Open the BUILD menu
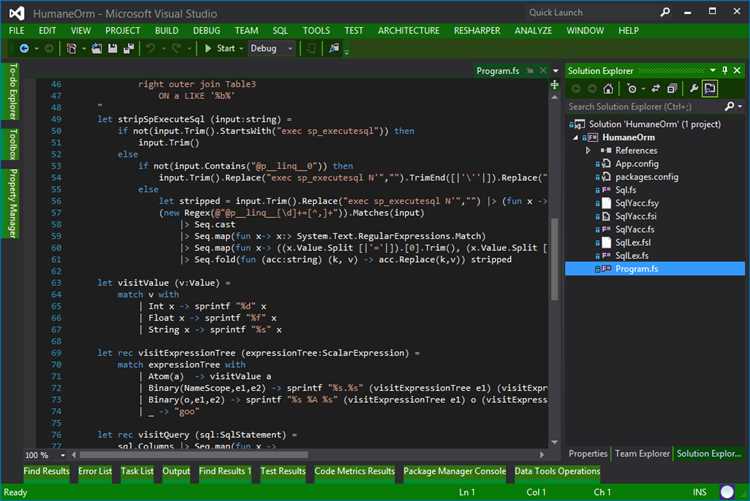 pos(166,31)
